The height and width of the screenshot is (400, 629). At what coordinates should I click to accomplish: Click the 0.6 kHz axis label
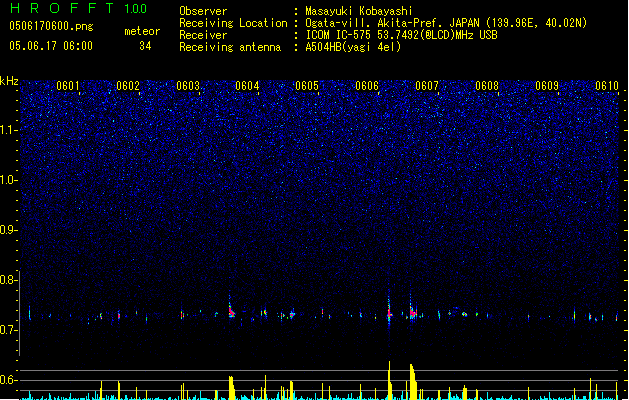(x=9, y=380)
